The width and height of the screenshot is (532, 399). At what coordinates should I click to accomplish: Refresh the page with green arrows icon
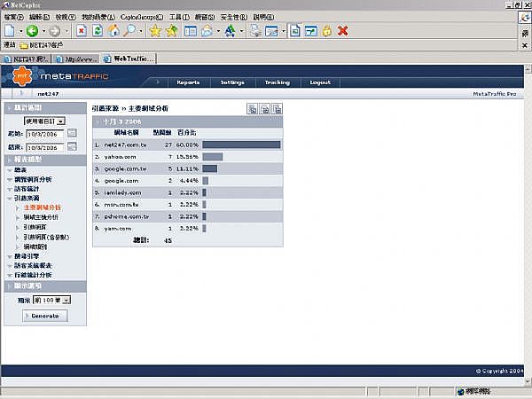click(98, 31)
